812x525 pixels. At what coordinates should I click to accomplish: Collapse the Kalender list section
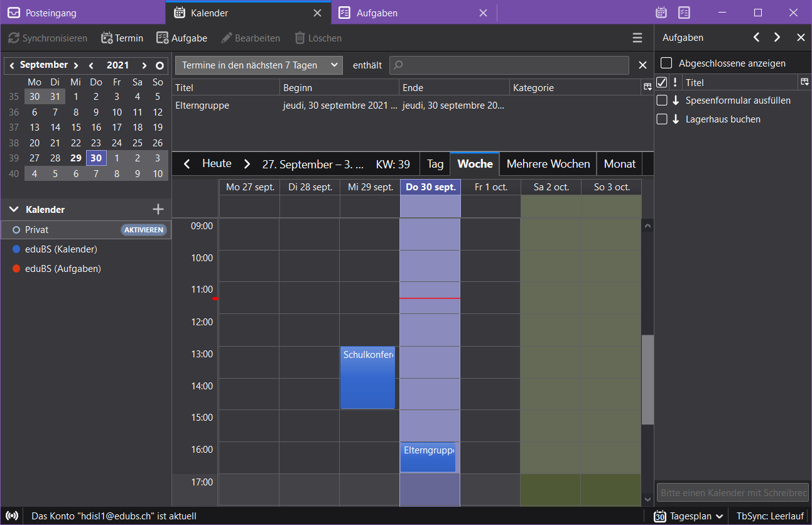(x=14, y=210)
